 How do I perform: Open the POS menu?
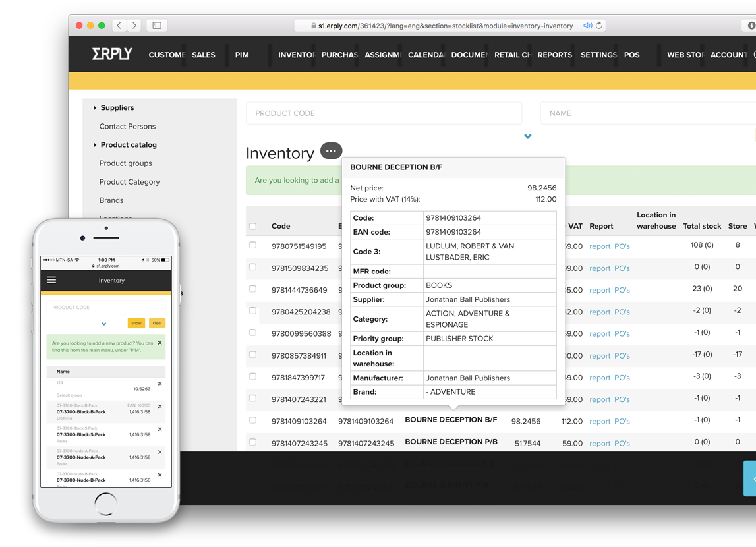631,55
